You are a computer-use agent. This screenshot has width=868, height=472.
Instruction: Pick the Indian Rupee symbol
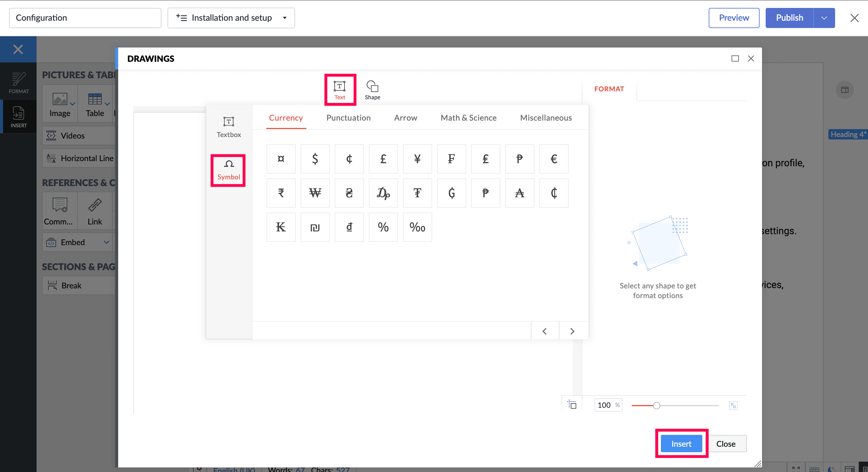pos(281,193)
